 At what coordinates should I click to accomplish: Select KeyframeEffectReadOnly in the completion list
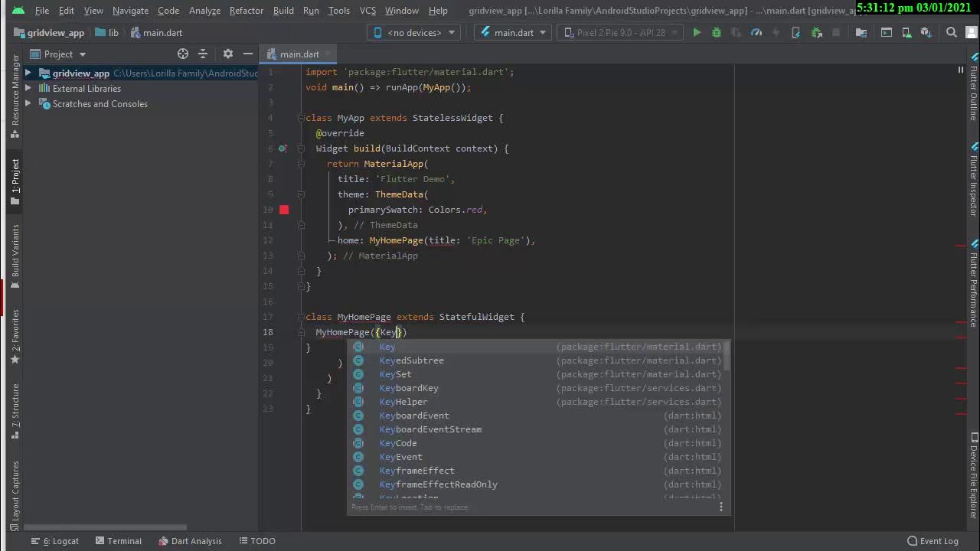536,484
